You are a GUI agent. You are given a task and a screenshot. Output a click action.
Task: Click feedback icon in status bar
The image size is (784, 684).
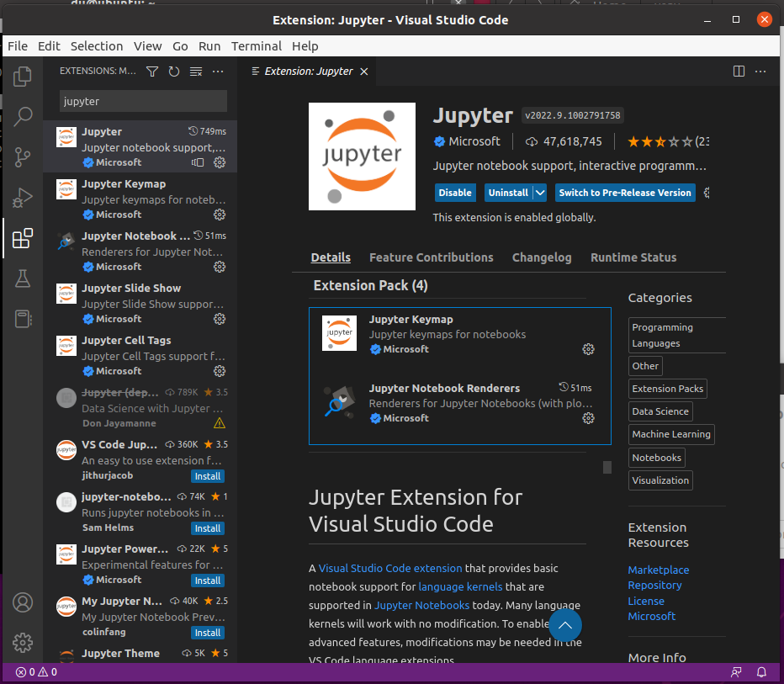click(x=737, y=672)
